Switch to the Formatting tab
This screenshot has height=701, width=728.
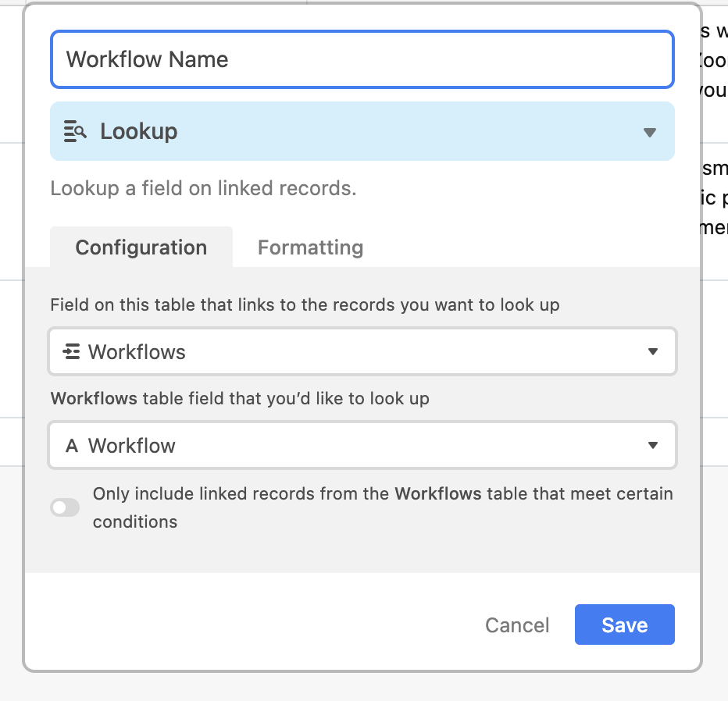click(310, 247)
